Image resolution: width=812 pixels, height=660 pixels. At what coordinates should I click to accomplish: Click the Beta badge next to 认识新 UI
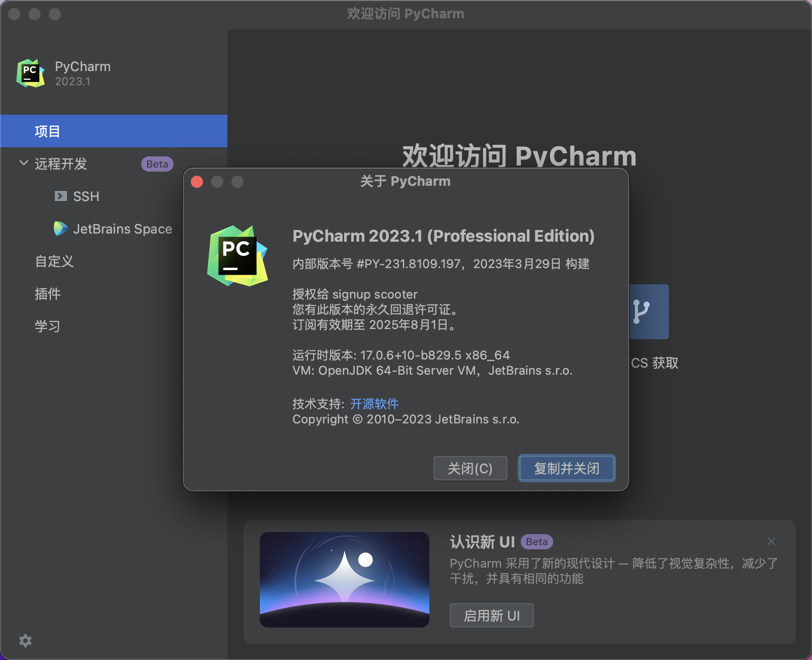(537, 542)
